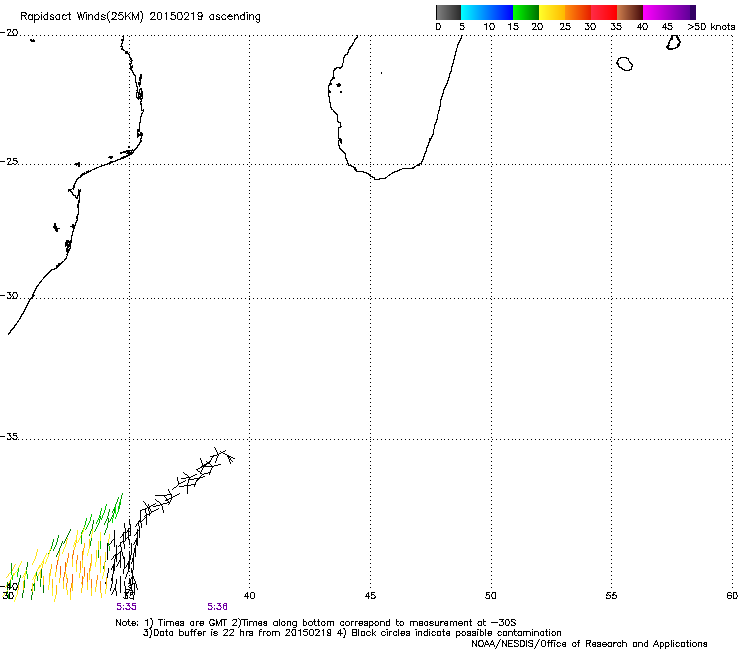This screenshot has height=650, width=740.
Task: Click the brown 35-40 knots color band
Action: point(630,12)
